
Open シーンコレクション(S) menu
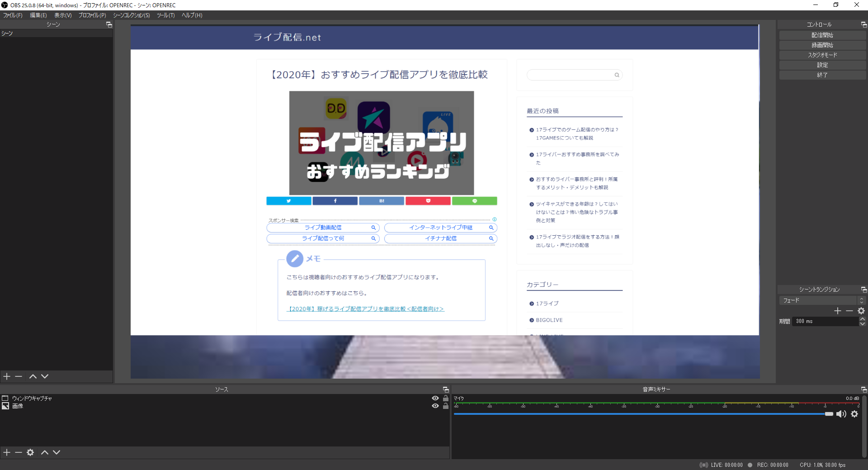[x=131, y=15]
